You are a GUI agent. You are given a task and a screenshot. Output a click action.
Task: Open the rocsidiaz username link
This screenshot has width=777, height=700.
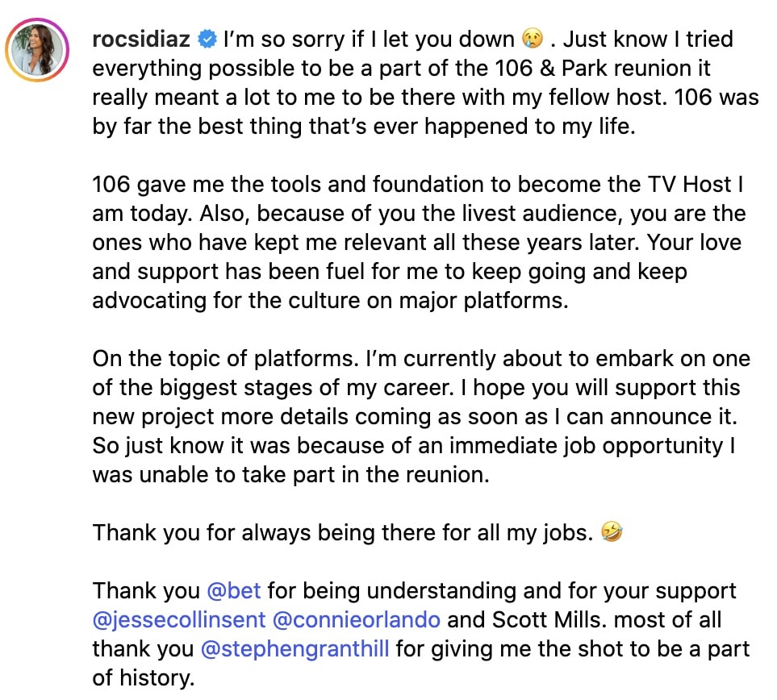click(144, 39)
